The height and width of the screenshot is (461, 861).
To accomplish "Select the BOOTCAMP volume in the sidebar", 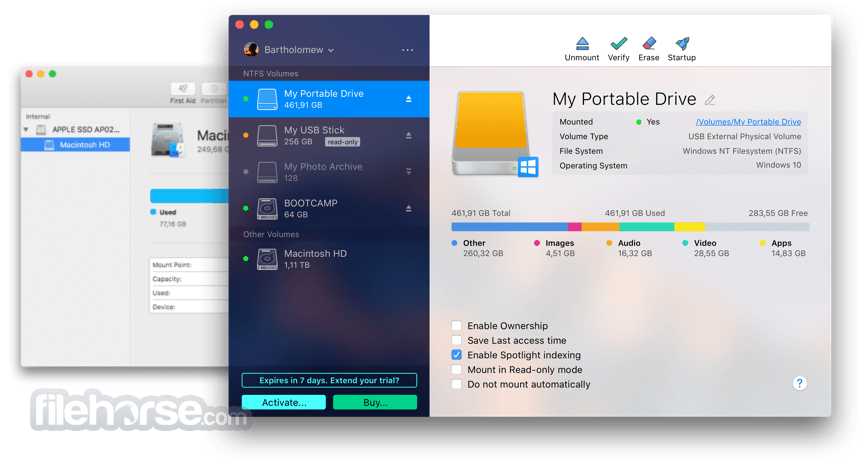I will [329, 209].
